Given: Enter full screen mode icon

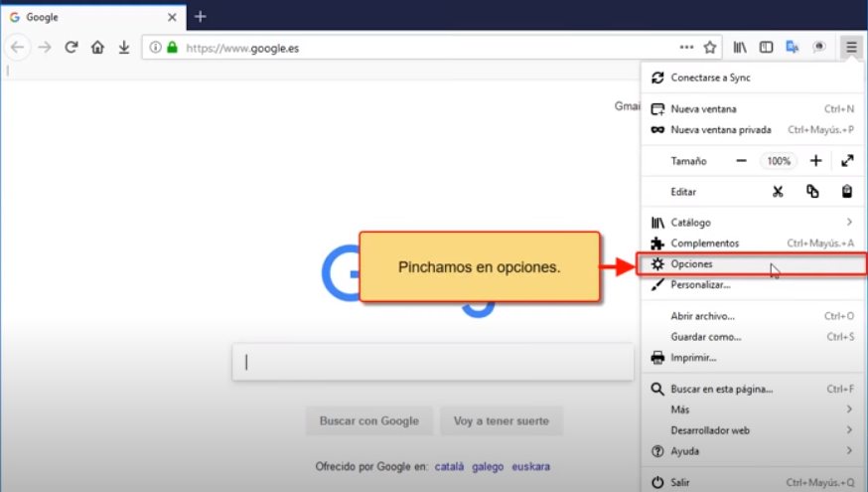Looking at the screenshot, I should (847, 161).
